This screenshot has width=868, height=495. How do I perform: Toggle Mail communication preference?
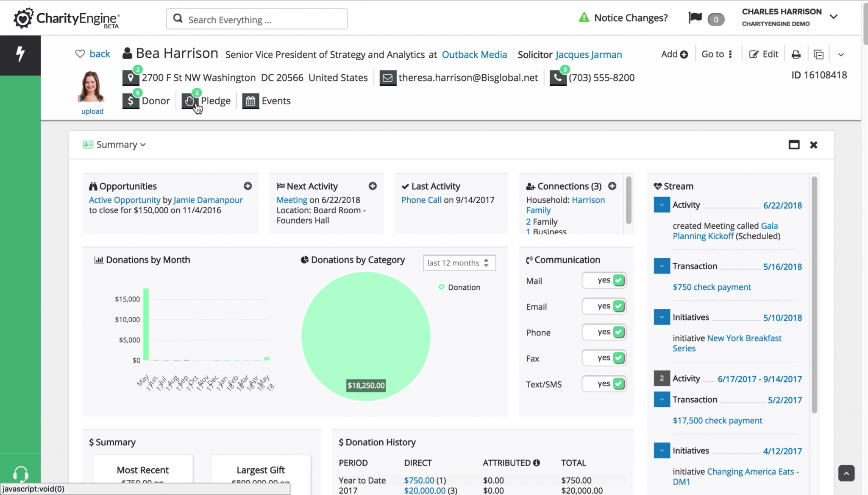(x=604, y=280)
